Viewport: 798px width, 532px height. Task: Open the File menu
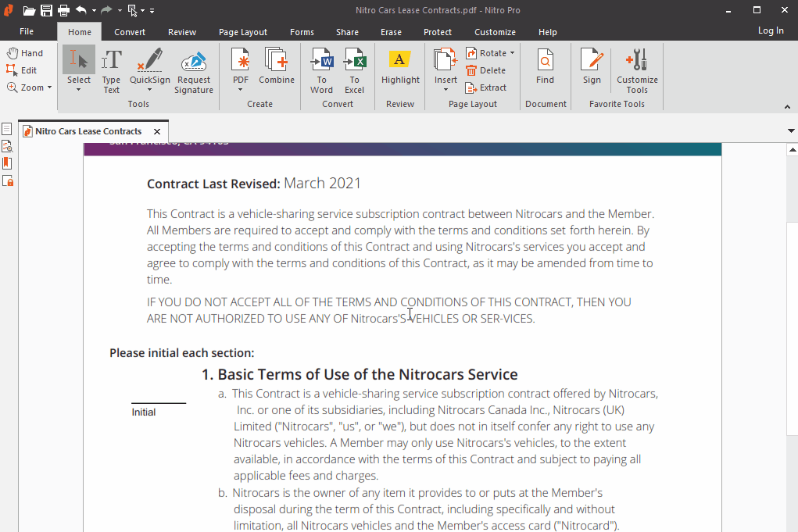[27, 31]
